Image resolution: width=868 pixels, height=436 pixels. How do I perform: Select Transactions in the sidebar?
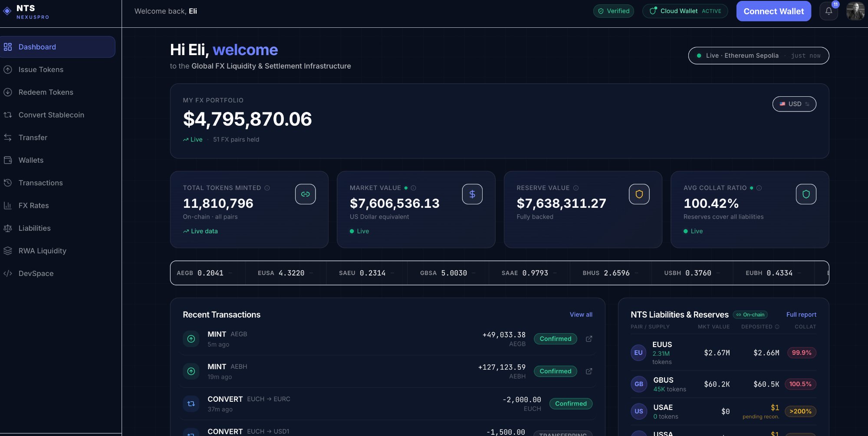pos(40,183)
